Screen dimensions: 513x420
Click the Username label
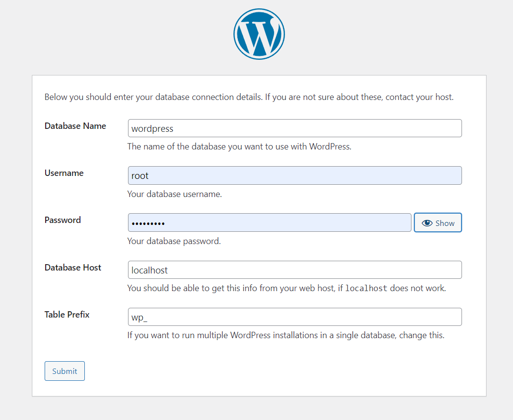tap(64, 173)
